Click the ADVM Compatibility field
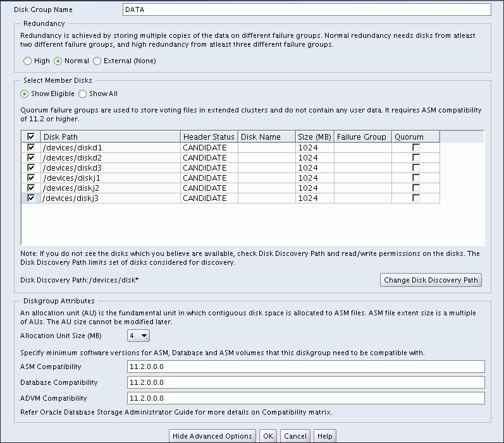The width and height of the screenshot is (504, 443). 305,398
